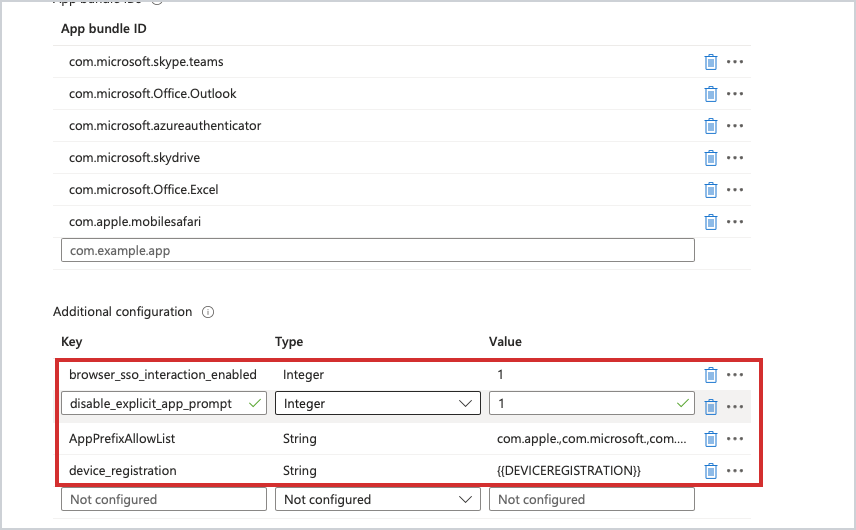Viewport: 856px width, 530px height.
Task: Delete the com.microsoft.skype.teams bundle ID
Action: 710,62
